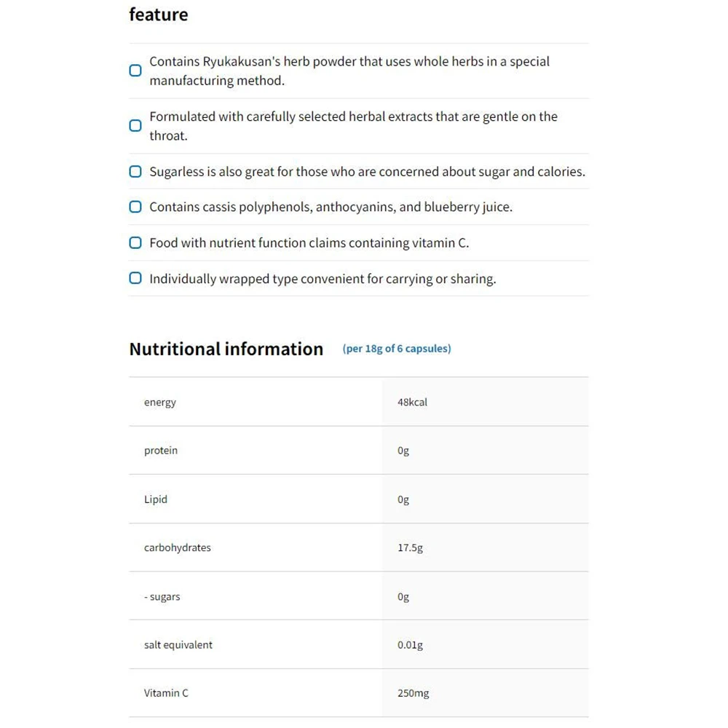This screenshot has width=728, height=728.
Task: Click the 250mg Vitamin C value
Action: [x=413, y=693]
